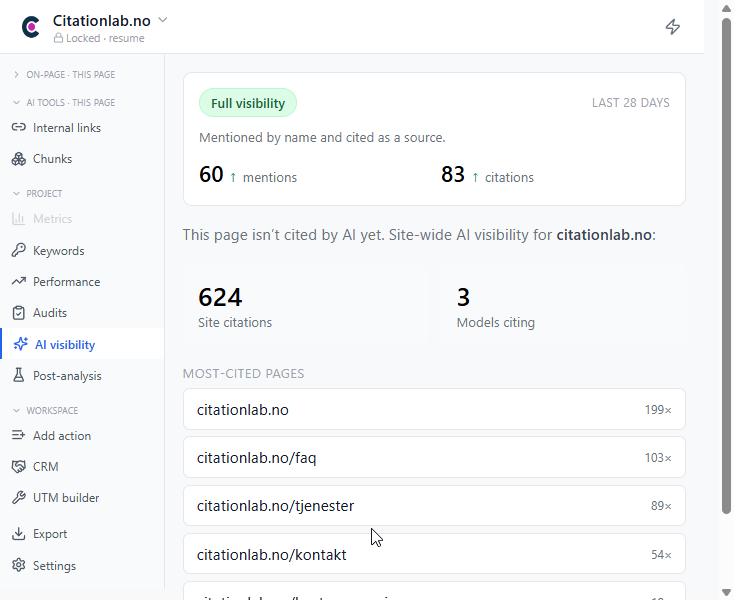Click the 624 Site citations card

pos(305,306)
